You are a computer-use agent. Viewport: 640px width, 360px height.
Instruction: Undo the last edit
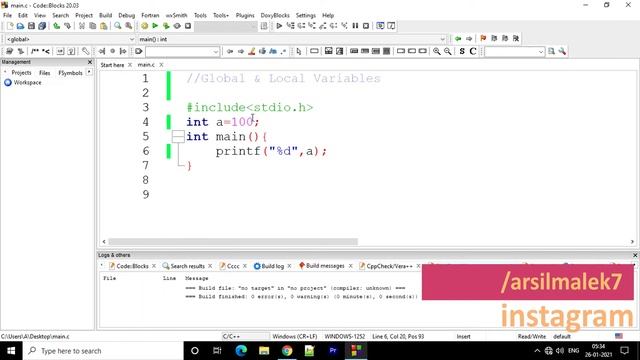[57, 26]
